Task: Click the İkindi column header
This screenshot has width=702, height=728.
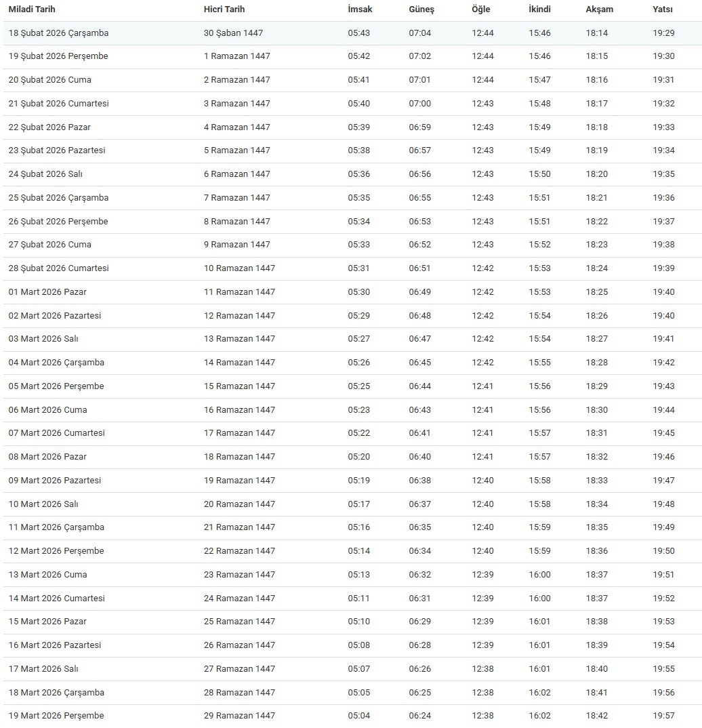Action: click(539, 9)
